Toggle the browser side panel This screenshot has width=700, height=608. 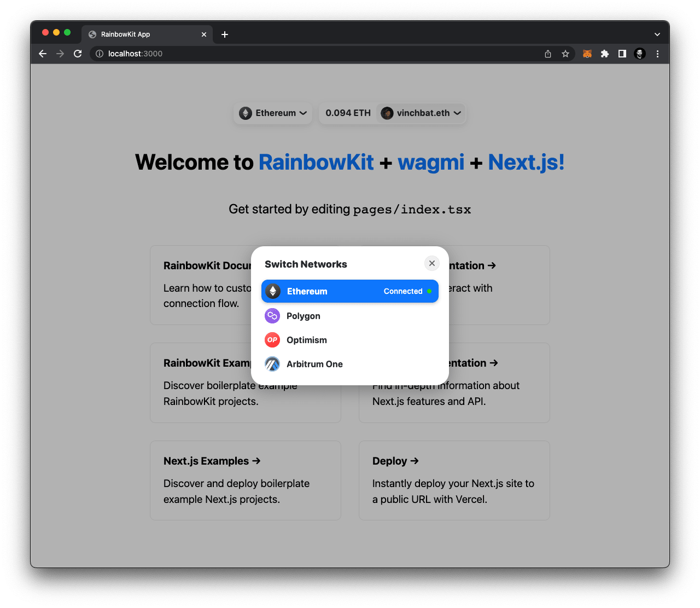pos(622,54)
